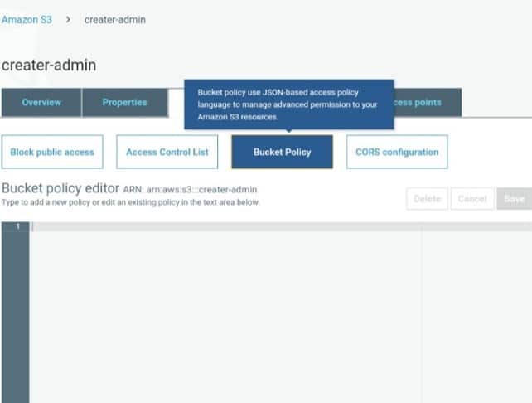Open the CORS configuration section

click(x=397, y=152)
